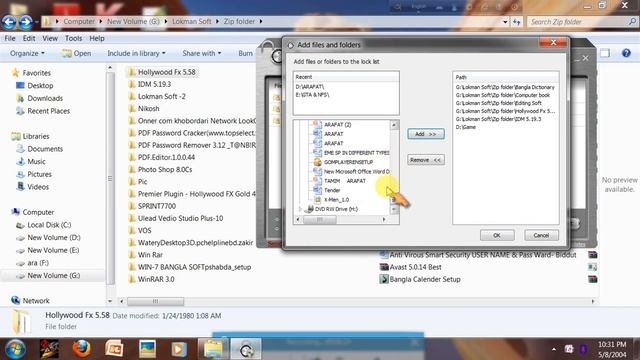Select Hollywood Fx 5.58 folder icon
The width and height of the screenshot is (640, 360).
(x=132, y=72)
